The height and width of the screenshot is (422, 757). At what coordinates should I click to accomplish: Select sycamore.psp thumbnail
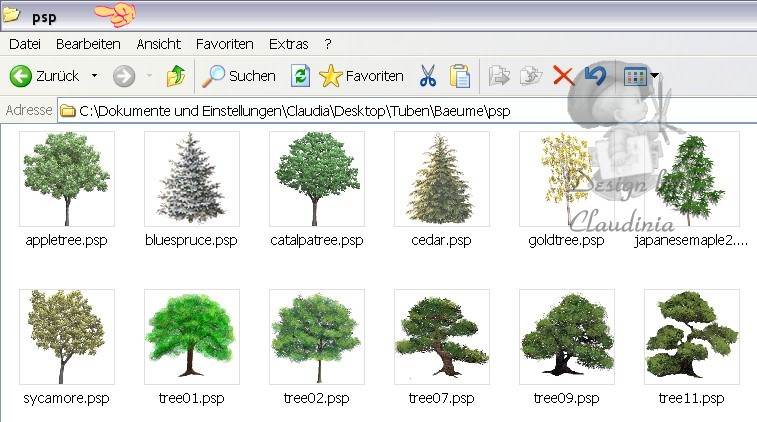tap(67, 337)
